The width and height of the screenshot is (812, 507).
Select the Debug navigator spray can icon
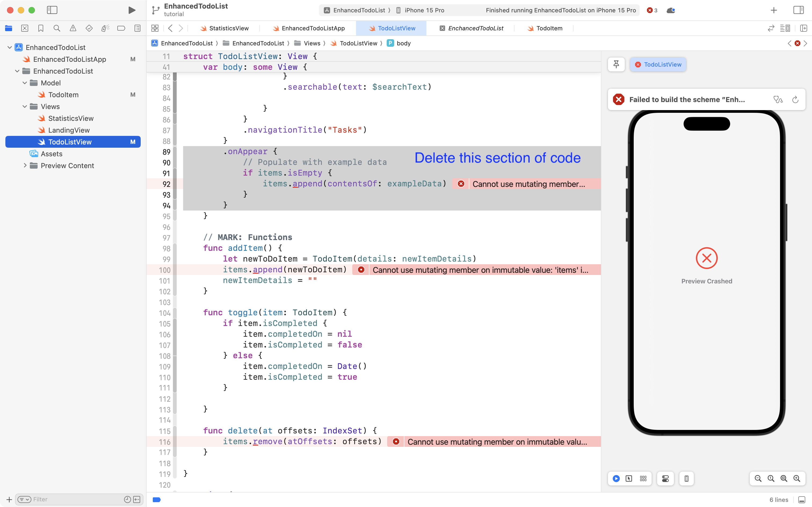(105, 28)
